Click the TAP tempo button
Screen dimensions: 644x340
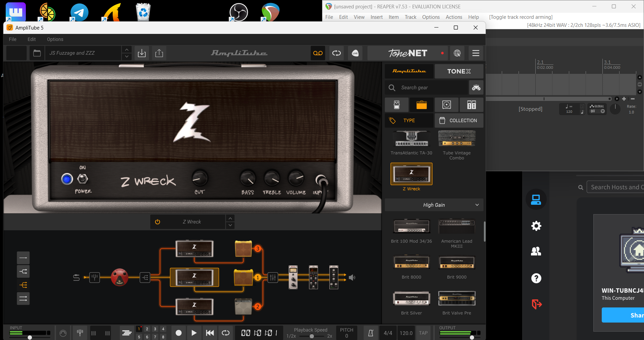[423, 333]
